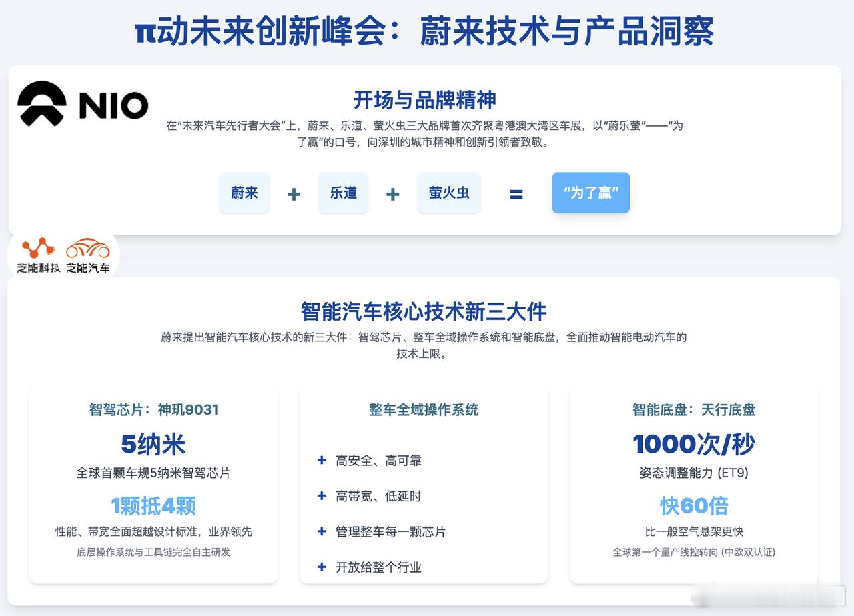
Task: Click list item 开放给整个行业
Action: pyautogui.click(x=378, y=567)
